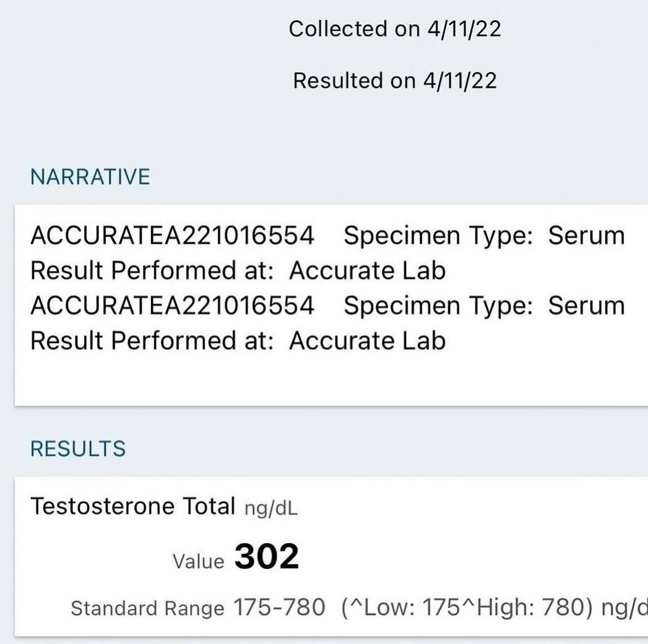Click the second "Accurate Lab" text
The height and width of the screenshot is (644, 648).
pos(367,341)
